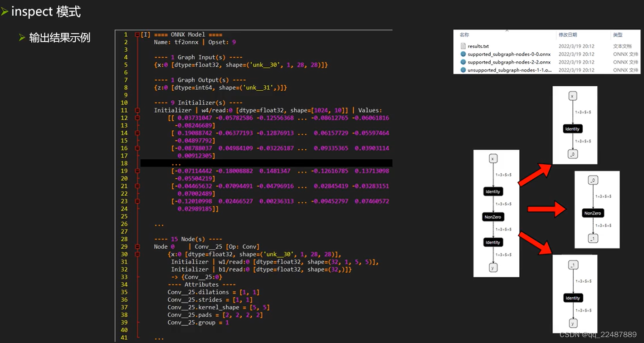Click the 'Conv__25.group = 1' line
Viewport: 644px width, 343px height.
point(198,323)
